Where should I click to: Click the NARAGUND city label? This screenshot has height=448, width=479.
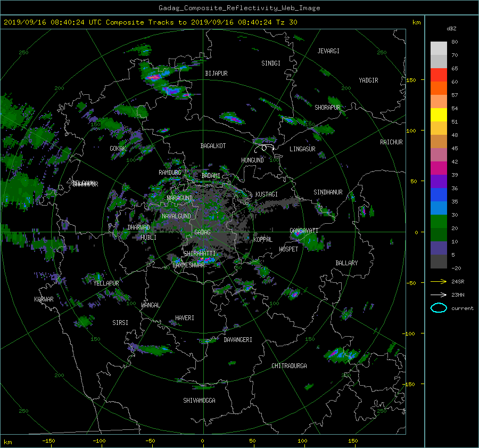pyautogui.click(x=180, y=198)
